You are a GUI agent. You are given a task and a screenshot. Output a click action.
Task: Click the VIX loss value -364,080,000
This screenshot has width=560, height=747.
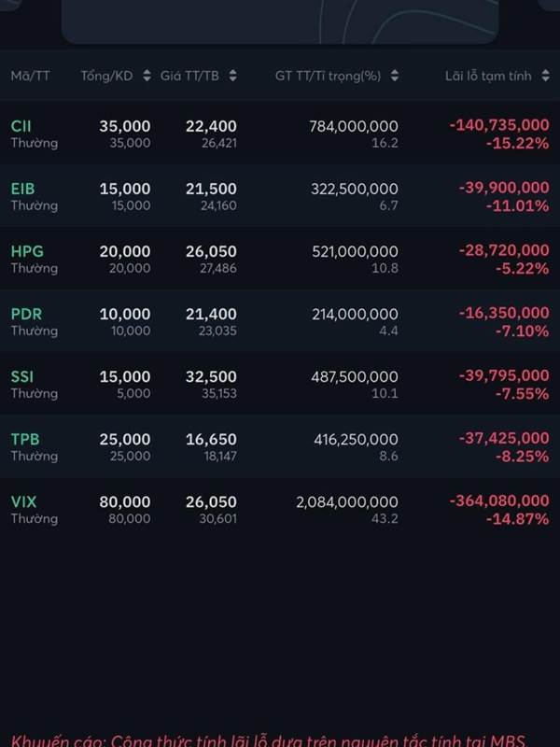(x=498, y=501)
